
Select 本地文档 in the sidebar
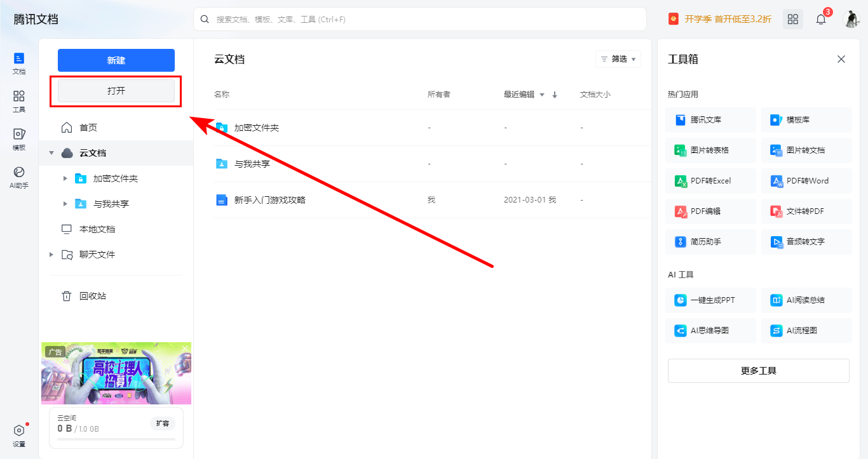tap(97, 229)
